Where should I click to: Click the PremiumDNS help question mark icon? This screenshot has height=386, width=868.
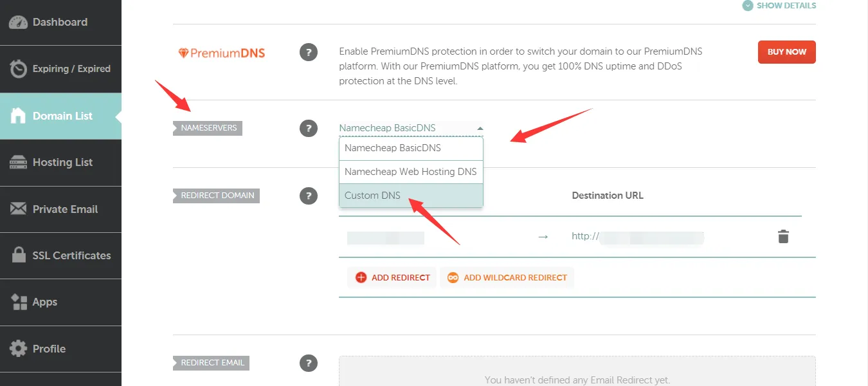[309, 53]
